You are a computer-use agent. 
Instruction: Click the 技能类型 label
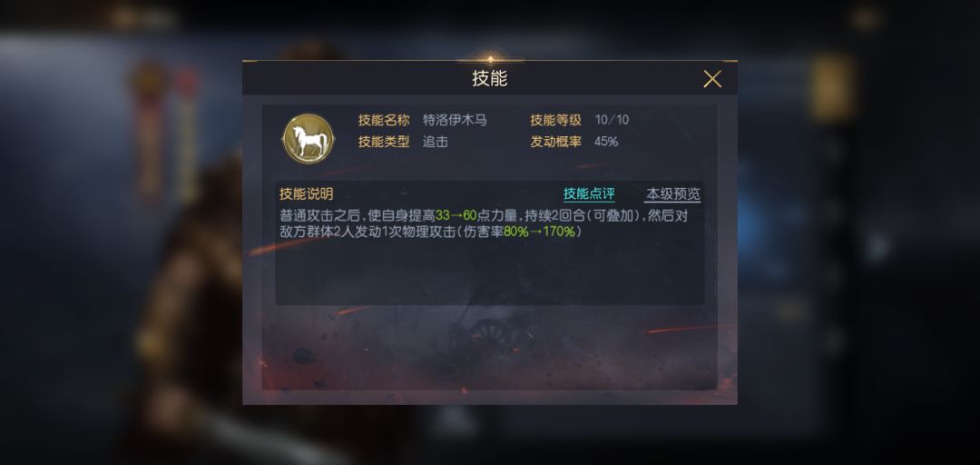point(383,142)
